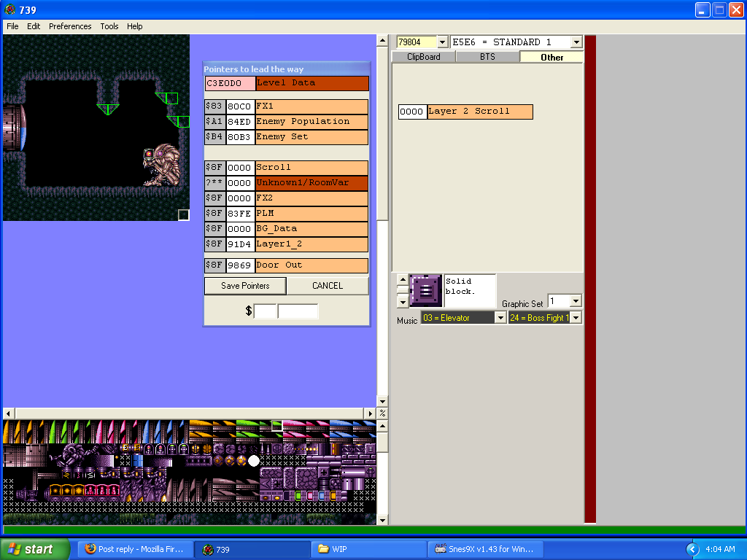Viewport: 747px width, 560px height.
Task: Click the PLM pointer button
Action: coord(311,214)
